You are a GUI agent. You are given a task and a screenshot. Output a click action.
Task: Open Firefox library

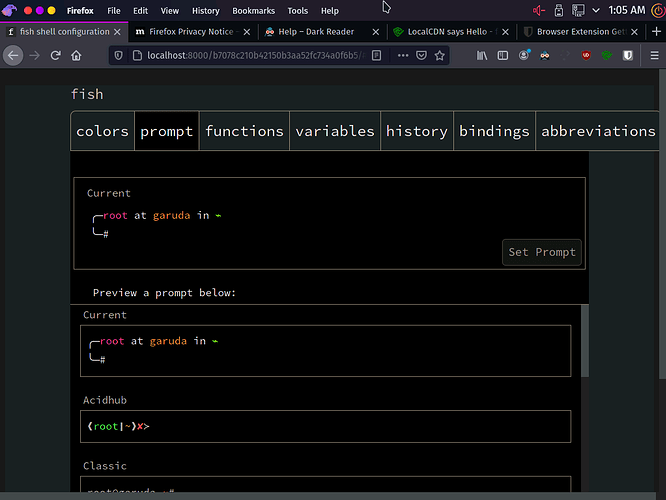click(x=482, y=55)
